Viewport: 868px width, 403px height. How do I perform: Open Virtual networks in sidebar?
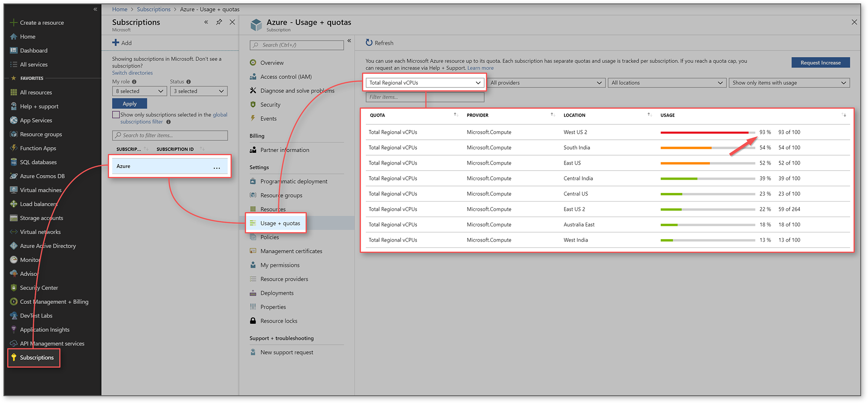coord(40,232)
